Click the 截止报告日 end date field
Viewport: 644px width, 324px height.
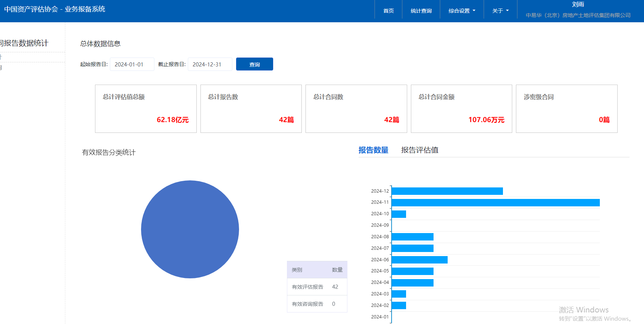point(210,64)
